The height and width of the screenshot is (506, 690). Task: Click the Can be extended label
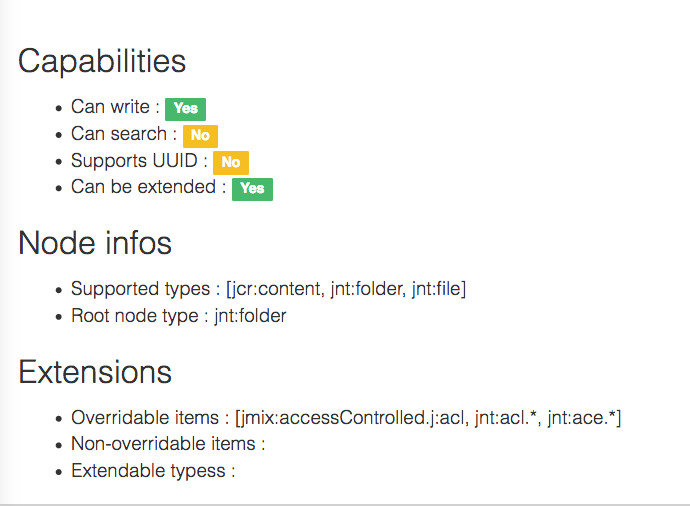tap(143, 187)
